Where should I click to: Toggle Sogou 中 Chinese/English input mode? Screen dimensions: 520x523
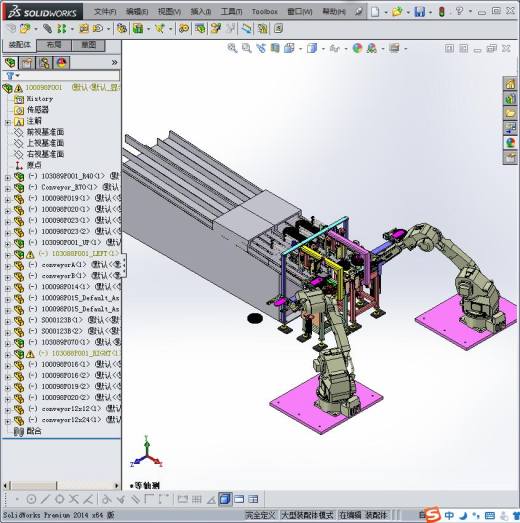coord(449,515)
